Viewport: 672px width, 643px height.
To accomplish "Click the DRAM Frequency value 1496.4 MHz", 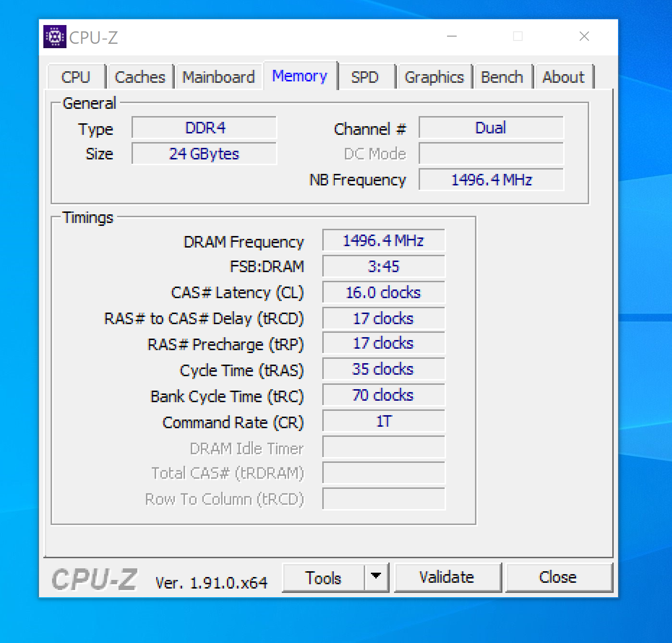I will point(383,240).
